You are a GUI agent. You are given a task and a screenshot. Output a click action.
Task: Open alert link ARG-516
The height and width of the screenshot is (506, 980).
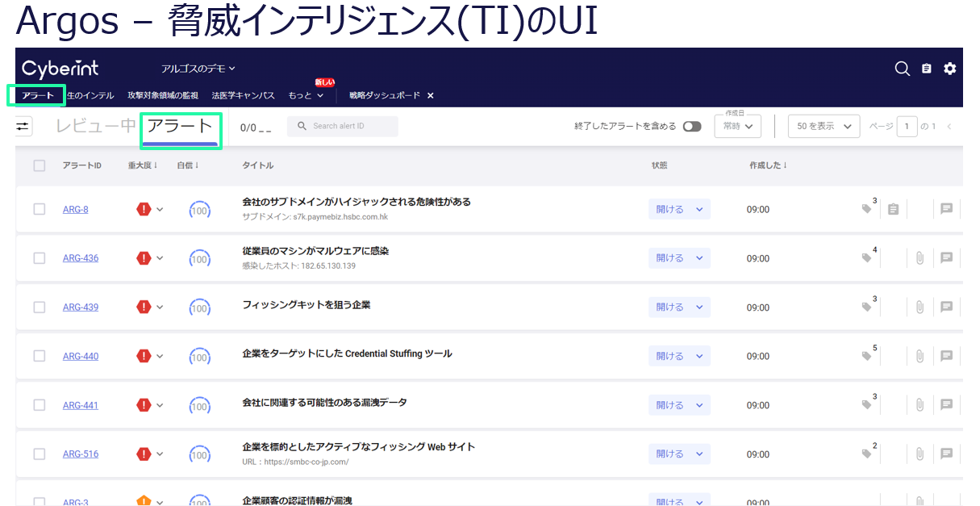[81, 454]
